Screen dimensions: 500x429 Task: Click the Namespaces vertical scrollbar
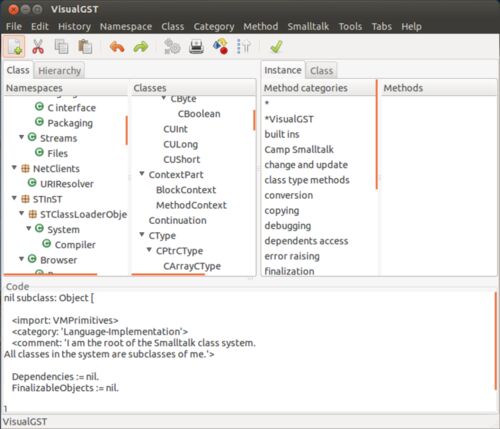(x=127, y=130)
